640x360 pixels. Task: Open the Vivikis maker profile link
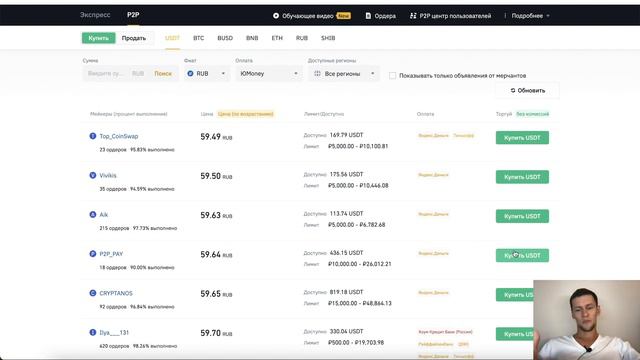point(108,176)
